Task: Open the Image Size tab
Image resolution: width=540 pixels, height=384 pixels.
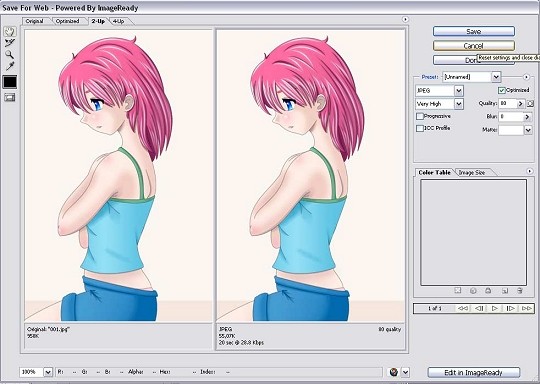Action: [x=472, y=173]
